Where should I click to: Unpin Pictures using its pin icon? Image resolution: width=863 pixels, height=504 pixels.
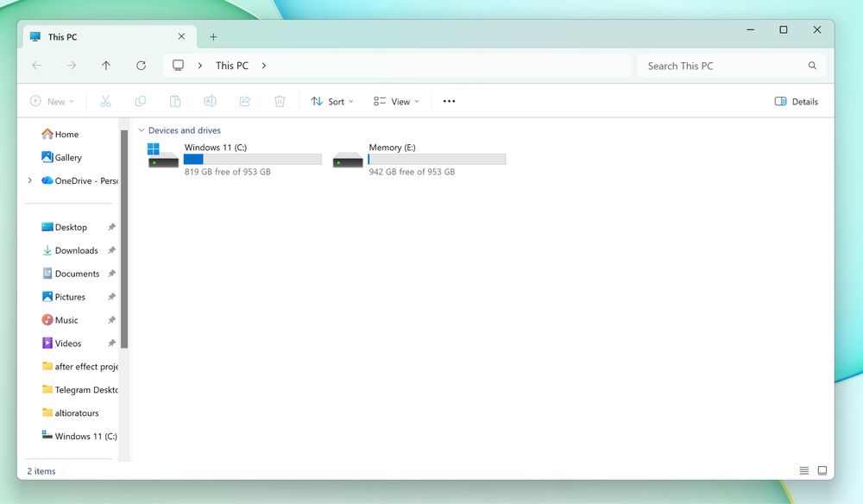pos(111,297)
